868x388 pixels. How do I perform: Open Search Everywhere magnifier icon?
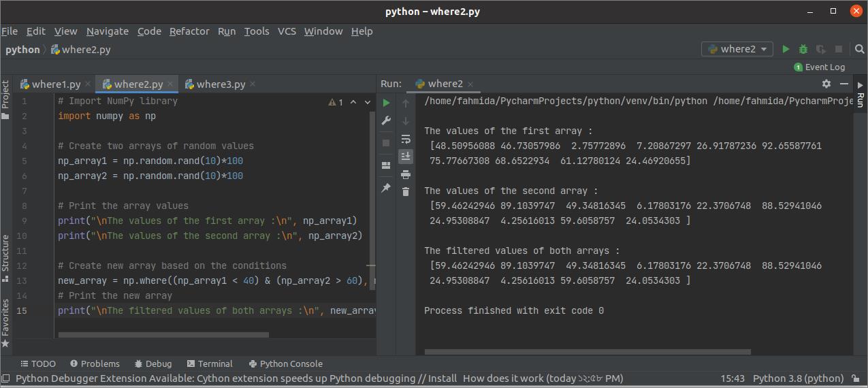pyautogui.click(x=858, y=49)
